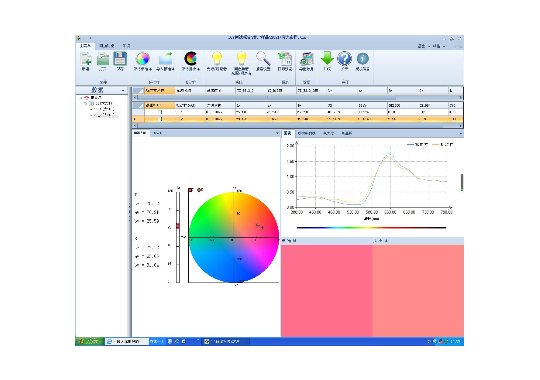The height and width of the screenshot is (380, 540).
Task: Click the magnifying glass ribbon icon
Action: click(263, 59)
